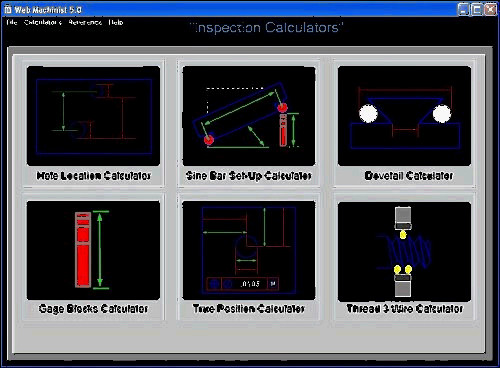The height and width of the screenshot is (368, 500).
Task: Click the Sine Bar Set-Up Calculator label
Action: click(249, 176)
